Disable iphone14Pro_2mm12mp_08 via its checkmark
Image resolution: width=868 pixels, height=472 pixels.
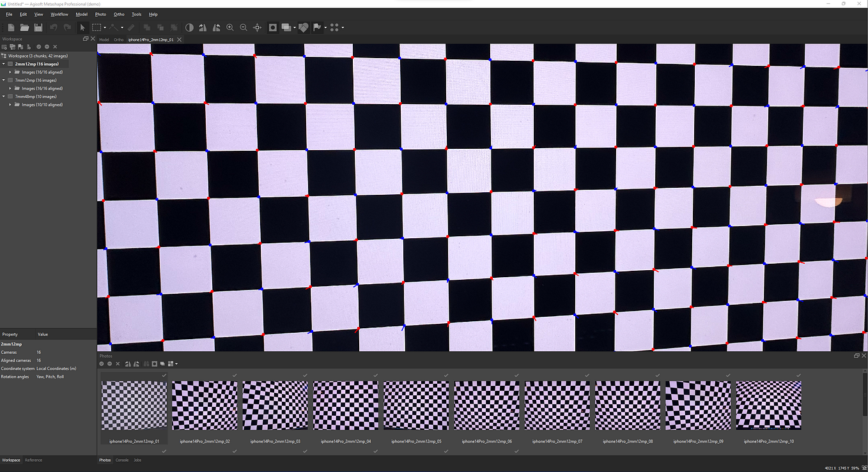657,376
